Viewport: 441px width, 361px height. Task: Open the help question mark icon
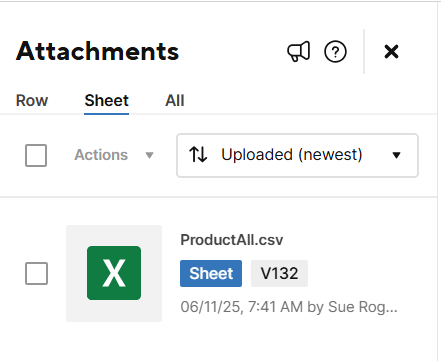click(x=335, y=52)
